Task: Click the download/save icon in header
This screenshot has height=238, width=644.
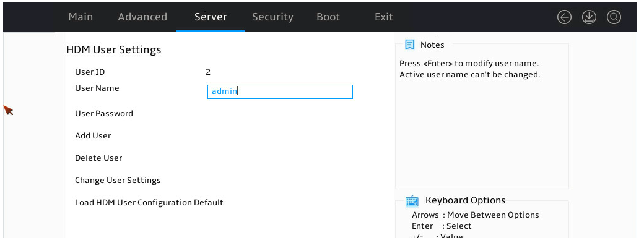Action: pyautogui.click(x=589, y=17)
